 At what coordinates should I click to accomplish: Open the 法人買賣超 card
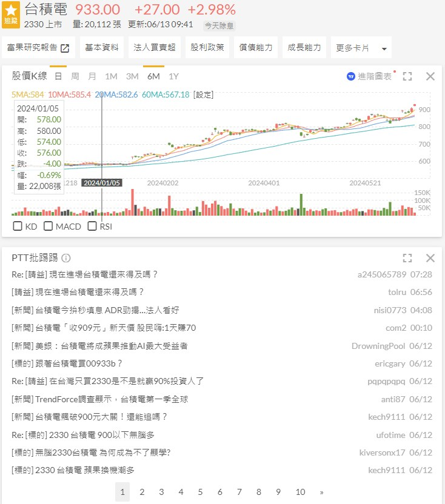click(x=155, y=48)
